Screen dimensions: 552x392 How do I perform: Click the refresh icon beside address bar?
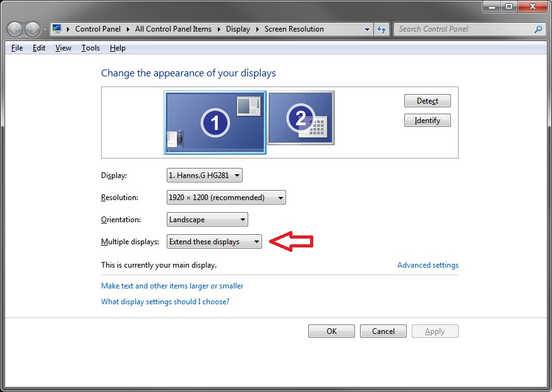(381, 29)
